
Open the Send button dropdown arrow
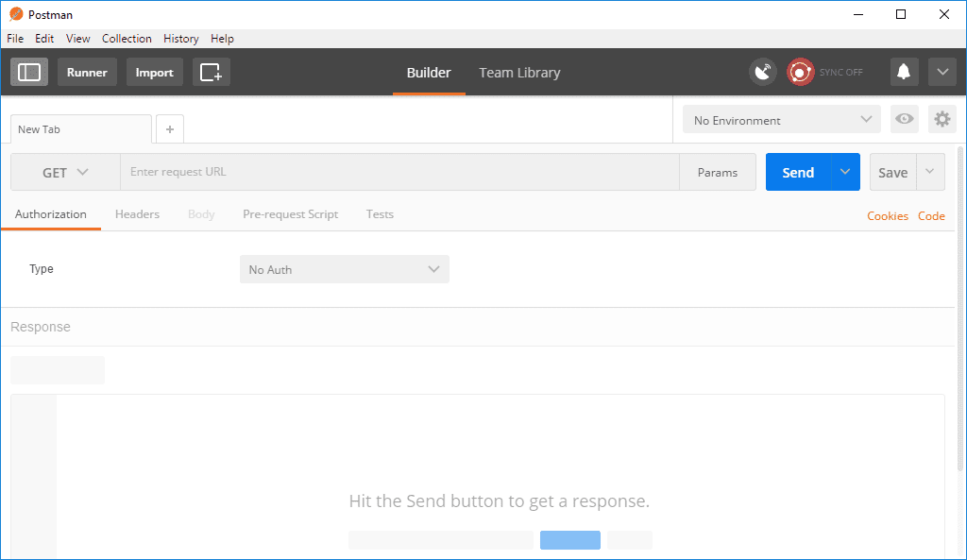(845, 172)
